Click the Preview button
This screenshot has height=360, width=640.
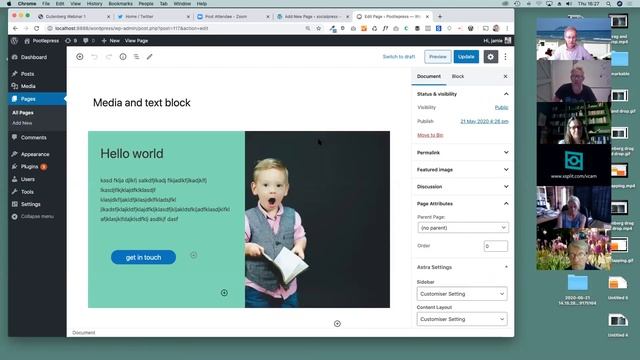[438, 57]
